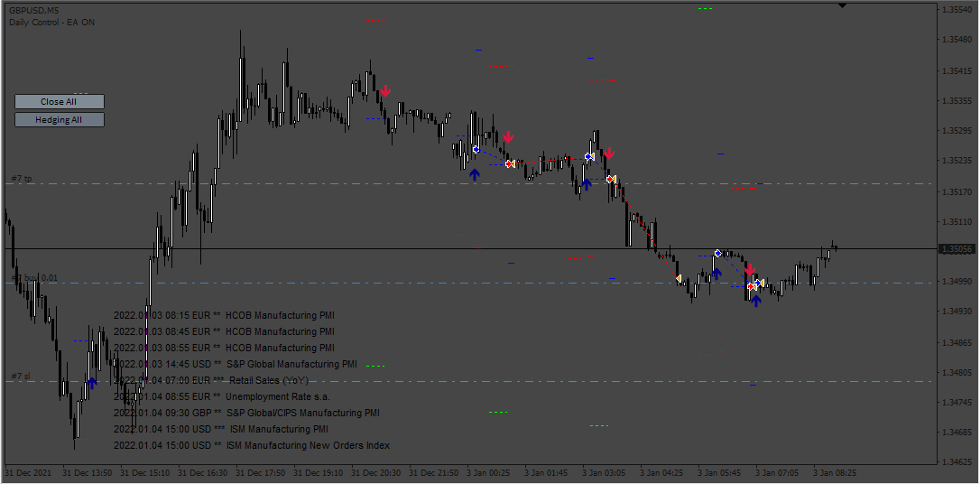Viewport: 980px width, 484px height.
Task: Click price level 1.35170 on the price axis
Action: (x=957, y=192)
